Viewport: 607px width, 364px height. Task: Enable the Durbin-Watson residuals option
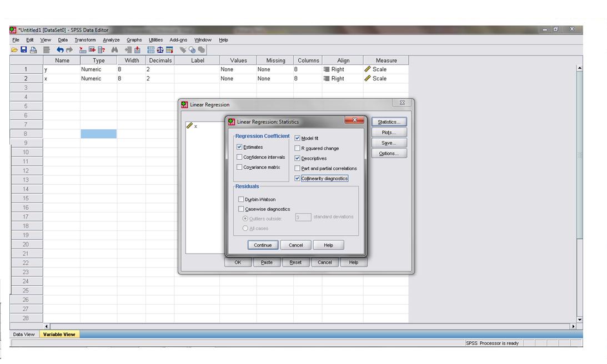tap(241, 199)
